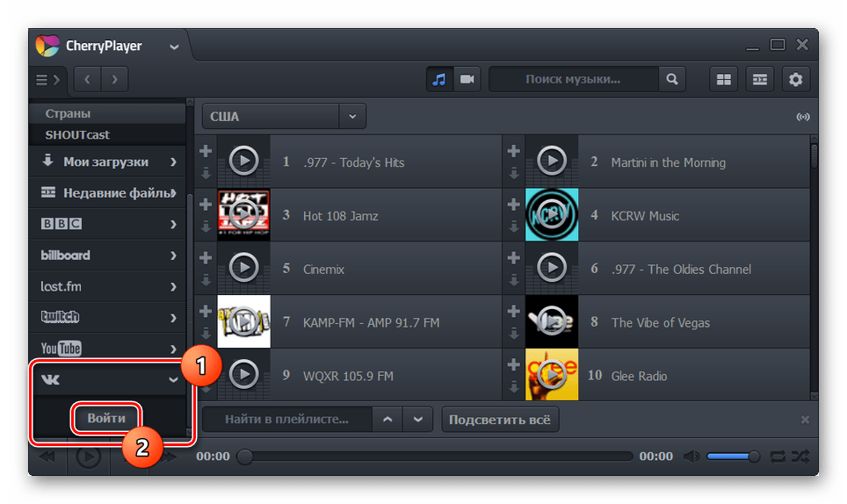Image resolution: width=847 pixels, height=504 pixels.
Task: Expand the Мои загрузки section
Action: (x=107, y=162)
